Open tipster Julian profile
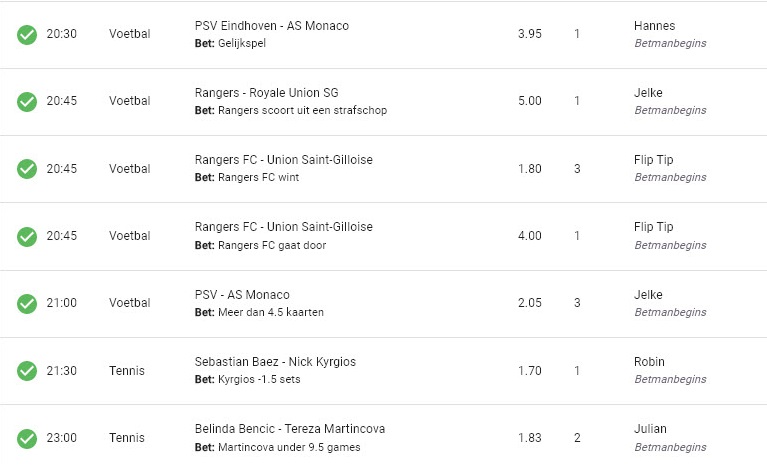The width and height of the screenshot is (767, 472). [650, 429]
